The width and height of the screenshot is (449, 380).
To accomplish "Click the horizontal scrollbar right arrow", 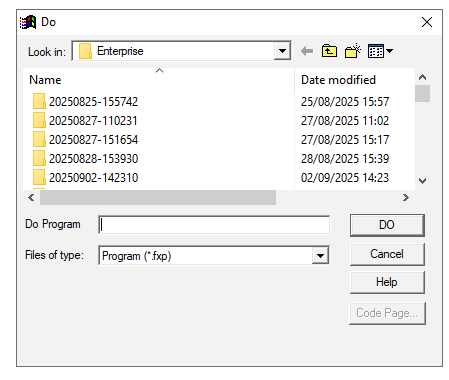I will pyautogui.click(x=406, y=198).
